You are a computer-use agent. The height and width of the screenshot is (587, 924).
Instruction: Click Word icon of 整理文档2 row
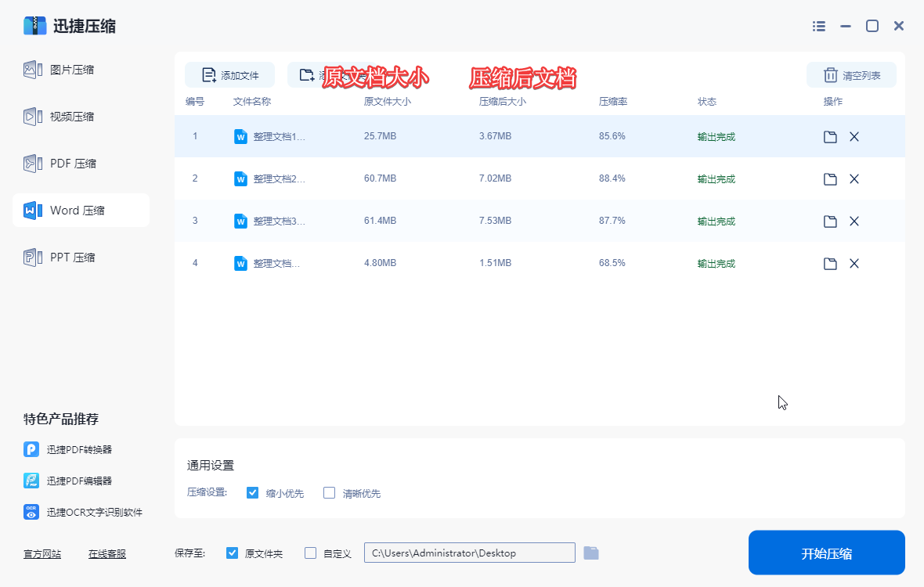pos(240,179)
